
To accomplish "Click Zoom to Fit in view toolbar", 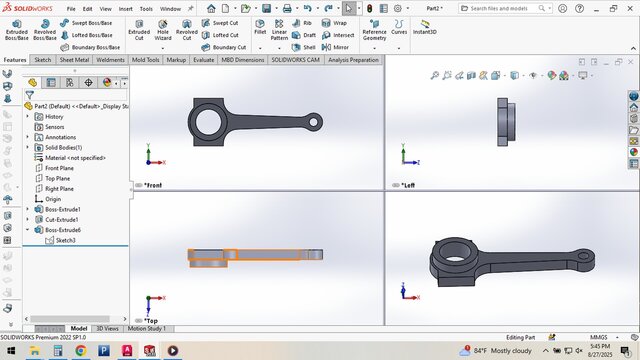I will tap(435, 76).
